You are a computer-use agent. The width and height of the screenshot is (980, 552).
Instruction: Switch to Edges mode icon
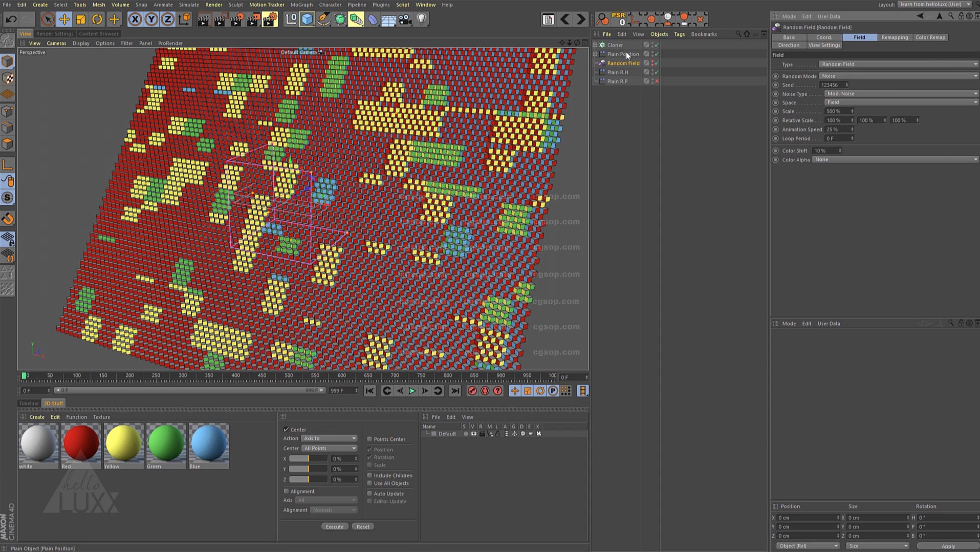coord(8,128)
